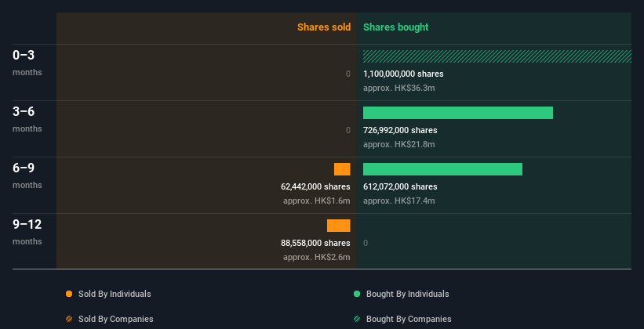Select the 726,992,000 shares value
Image resolution: width=644 pixels, height=329 pixels.
[x=400, y=130]
